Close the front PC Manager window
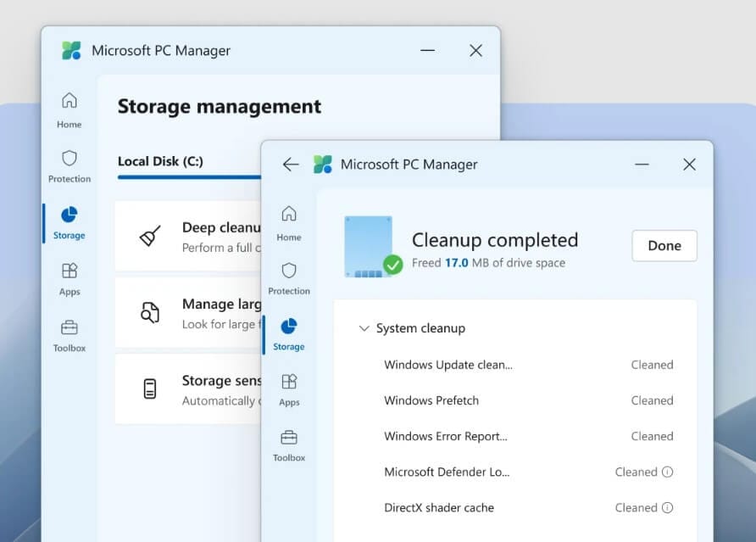 point(689,165)
